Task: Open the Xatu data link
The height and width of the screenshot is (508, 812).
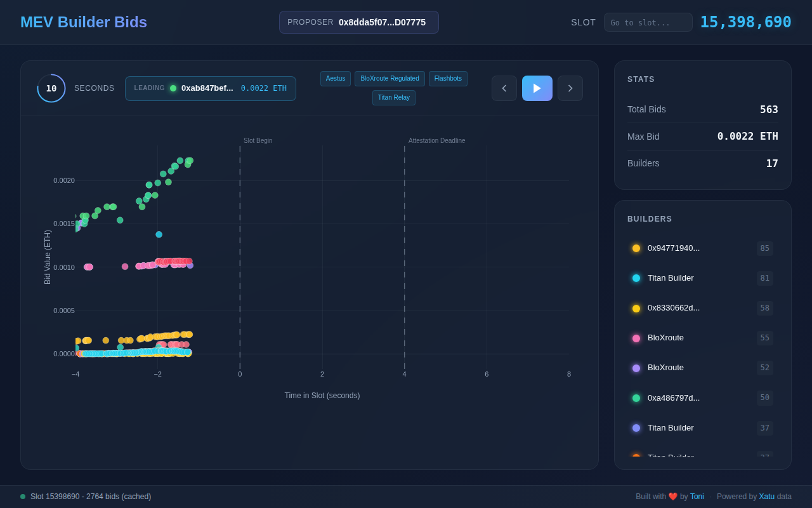Action: (767, 497)
